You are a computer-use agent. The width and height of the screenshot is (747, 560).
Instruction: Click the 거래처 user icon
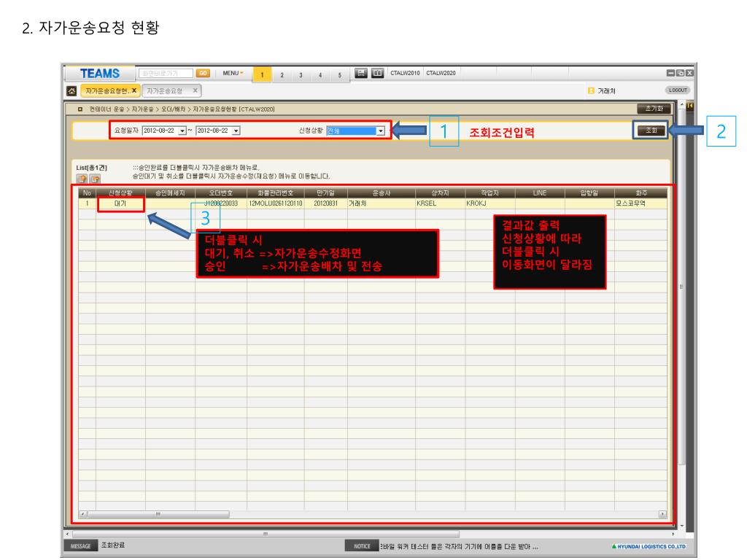(x=591, y=90)
